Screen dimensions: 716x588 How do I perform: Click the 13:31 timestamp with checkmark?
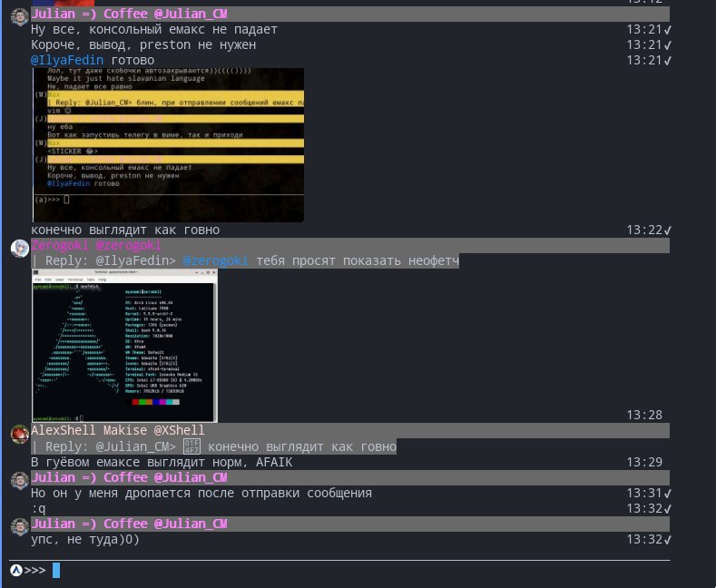tap(649, 493)
